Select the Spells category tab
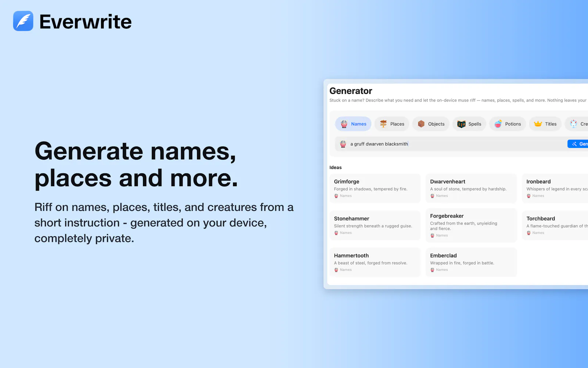Image resolution: width=588 pixels, height=368 pixels. [469, 124]
